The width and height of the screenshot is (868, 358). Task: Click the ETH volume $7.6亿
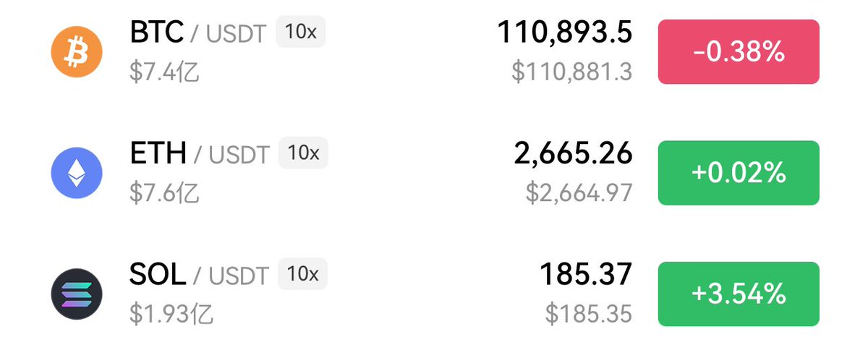click(x=164, y=192)
